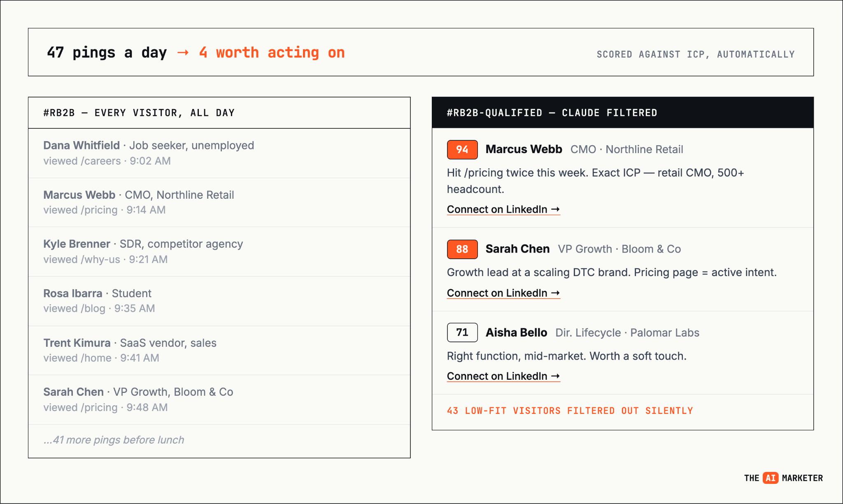Click "viewed /home · 9:41 AM" line
Viewport: 843px width, 504px height.
101,358
